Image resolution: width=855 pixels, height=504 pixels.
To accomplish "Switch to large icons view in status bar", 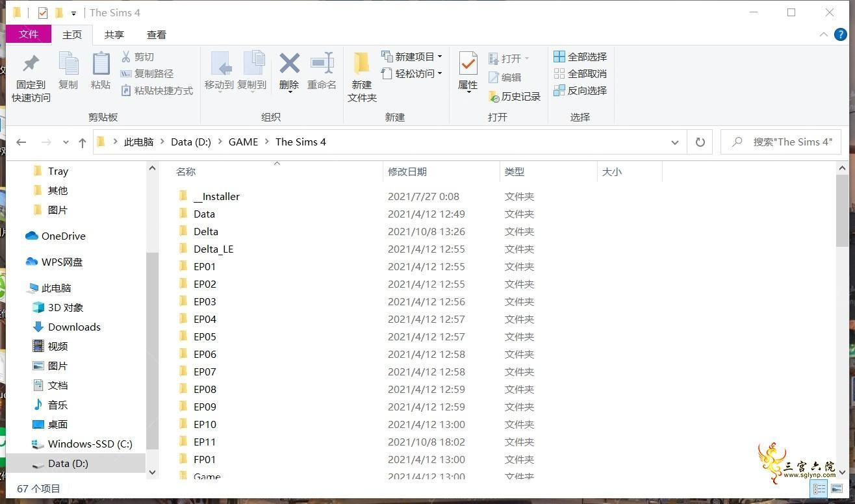I will (x=836, y=488).
